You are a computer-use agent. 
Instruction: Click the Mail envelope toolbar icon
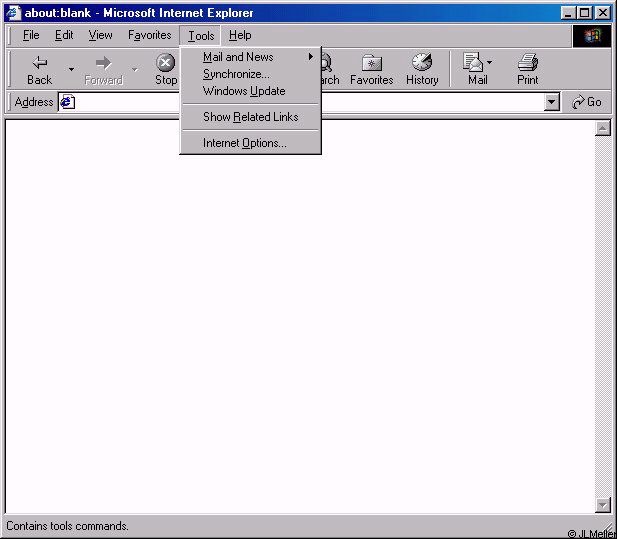tap(474, 63)
